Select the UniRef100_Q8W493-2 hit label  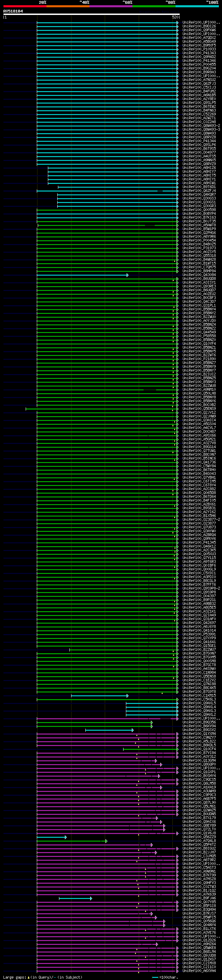click(x=202, y=126)
